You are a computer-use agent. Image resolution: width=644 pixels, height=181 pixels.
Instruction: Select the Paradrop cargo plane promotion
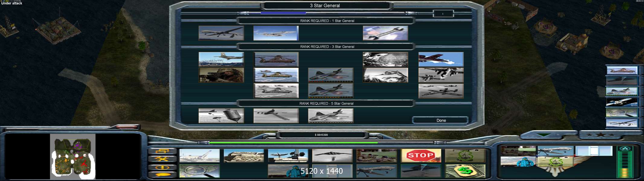pyautogui.click(x=221, y=59)
